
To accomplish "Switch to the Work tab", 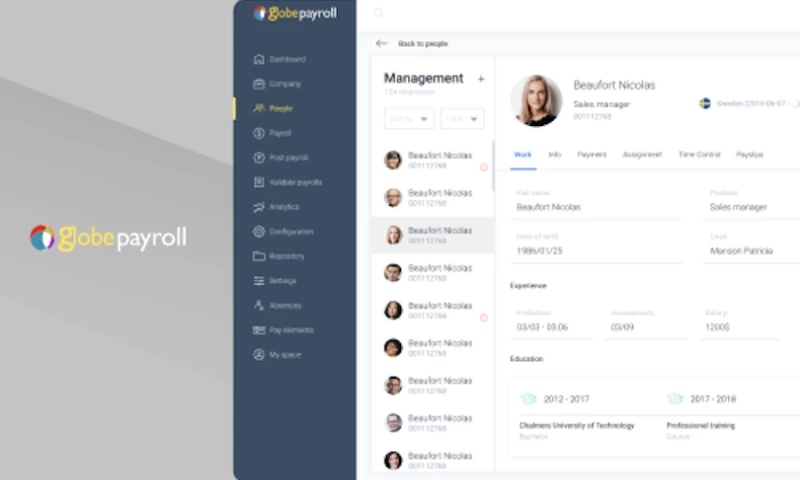I will point(523,155).
